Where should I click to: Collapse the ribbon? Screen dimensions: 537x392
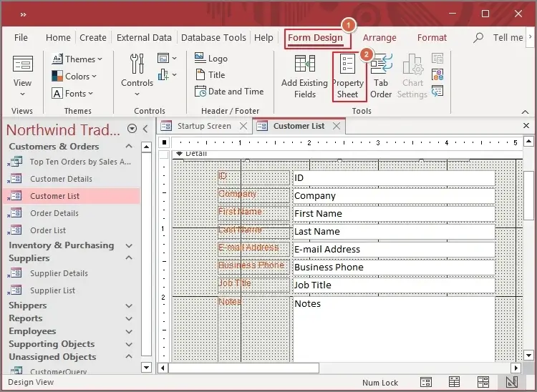(525, 112)
